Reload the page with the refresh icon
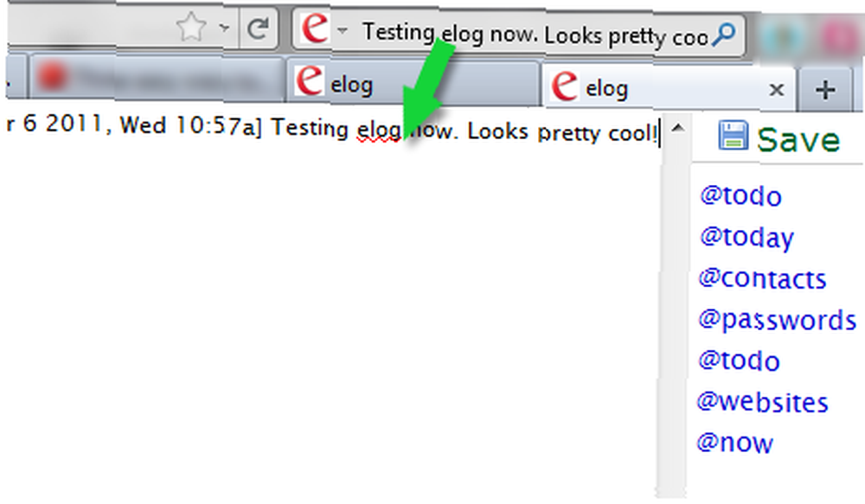Viewport: 865px width, 504px height. 258,29
